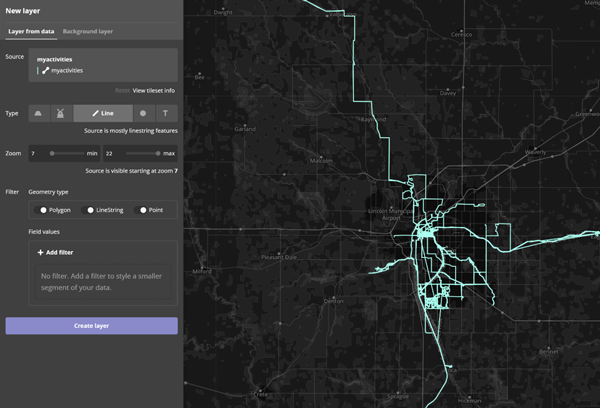Adjust the max zoom slider handle
The image size is (600, 408).
(158, 153)
